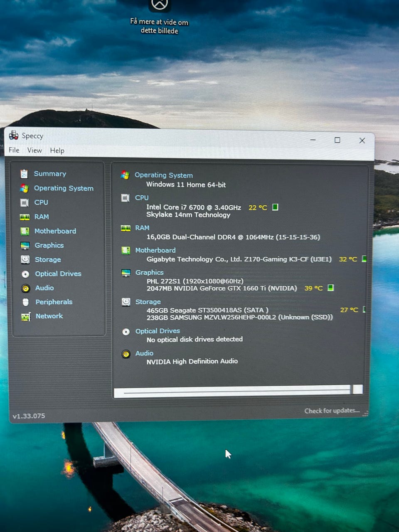Open Motherboard details from sidebar

pyautogui.click(x=55, y=231)
